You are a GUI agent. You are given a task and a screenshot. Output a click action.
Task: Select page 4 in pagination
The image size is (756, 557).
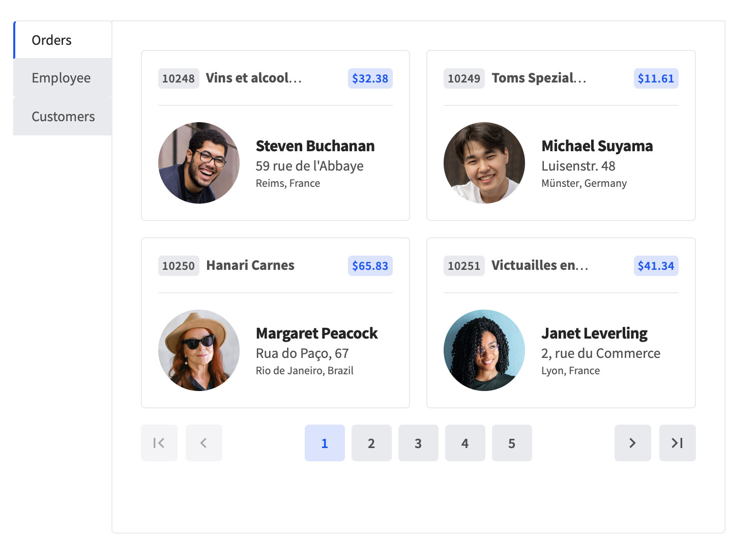coord(465,443)
